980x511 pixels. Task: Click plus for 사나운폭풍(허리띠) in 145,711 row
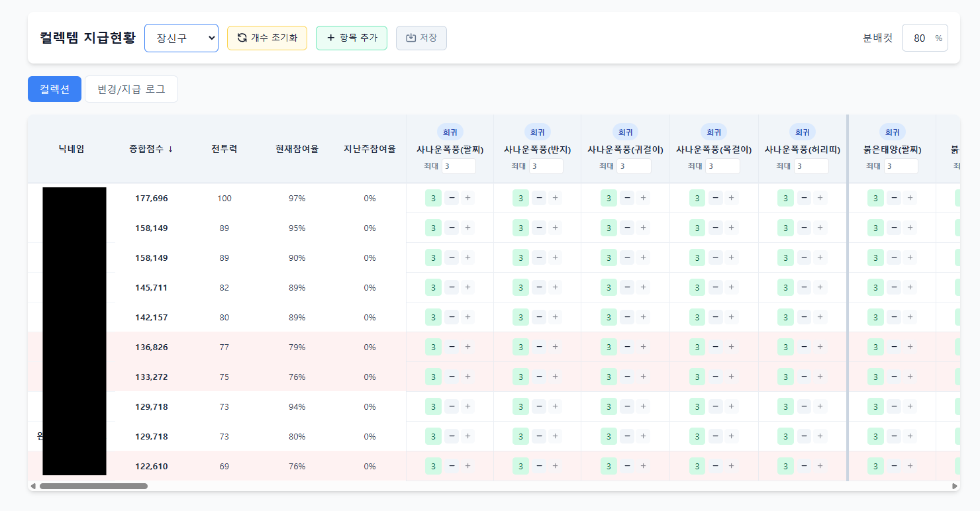pos(820,287)
